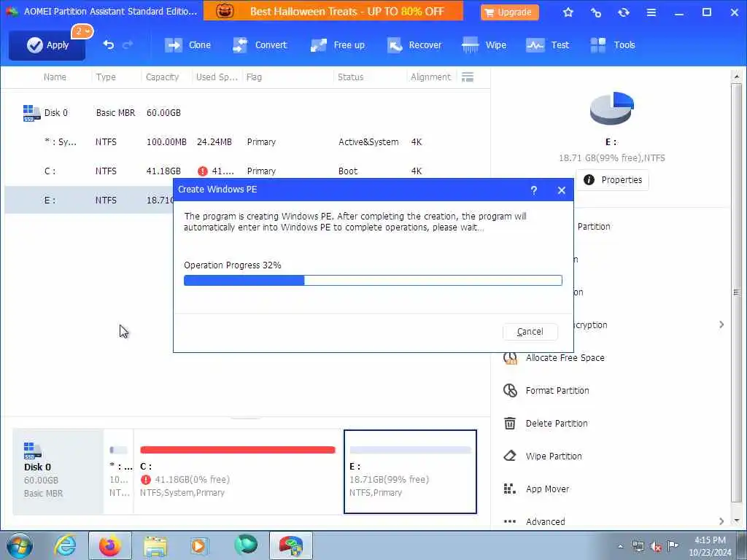Click the red warning icon on C: row
Viewport: 747px width, 560px height.
point(203,171)
